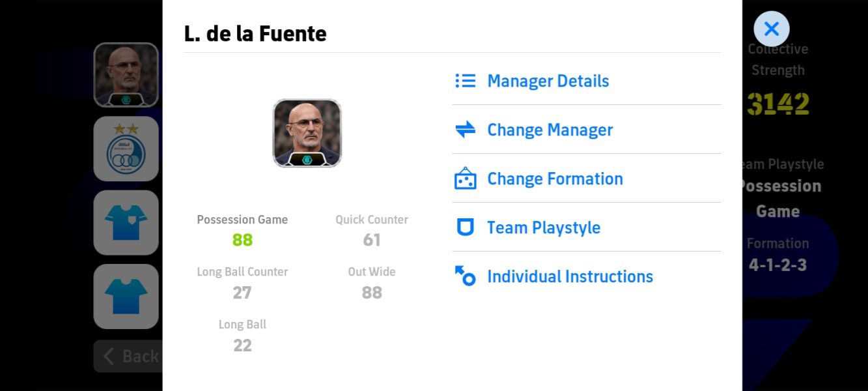Choose Change Manager option
This screenshot has width=868, height=391.
(550, 130)
